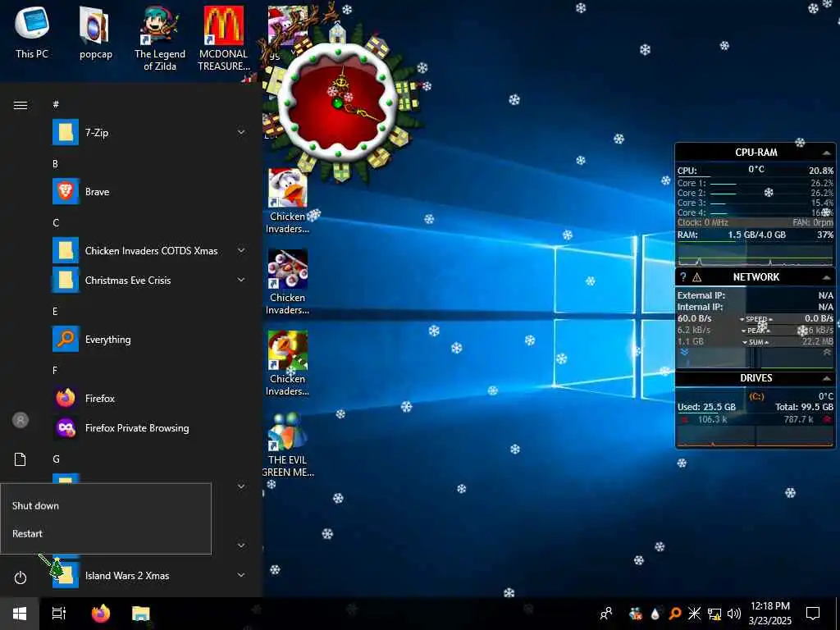The image size is (840, 630).
Task: Expand the Island Wars 2 Xmas chevron
Action: pyautogui.click(x=241, y=575)
